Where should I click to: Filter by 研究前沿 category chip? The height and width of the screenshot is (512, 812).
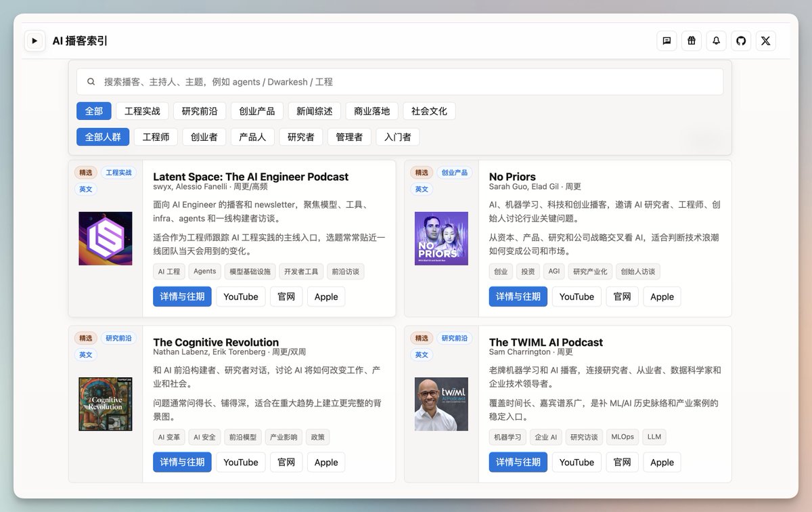(x=200, y=111)
